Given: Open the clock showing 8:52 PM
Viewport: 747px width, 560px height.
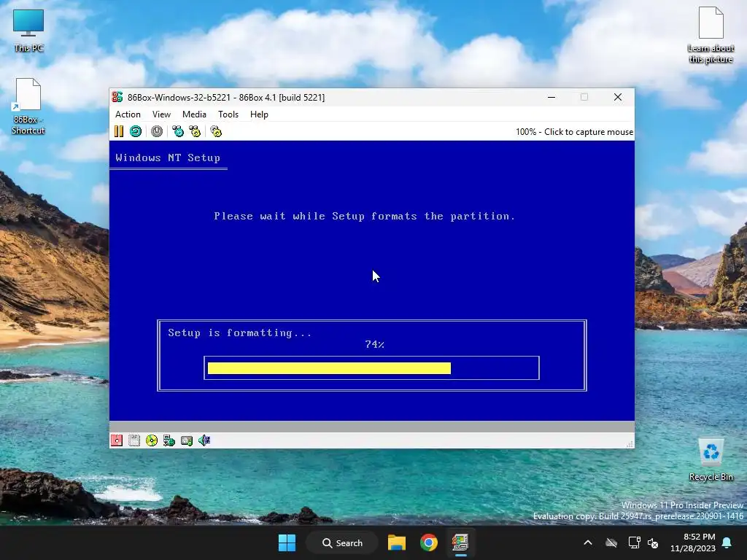Looking at the screenshot, I should (x=693, y=542).
